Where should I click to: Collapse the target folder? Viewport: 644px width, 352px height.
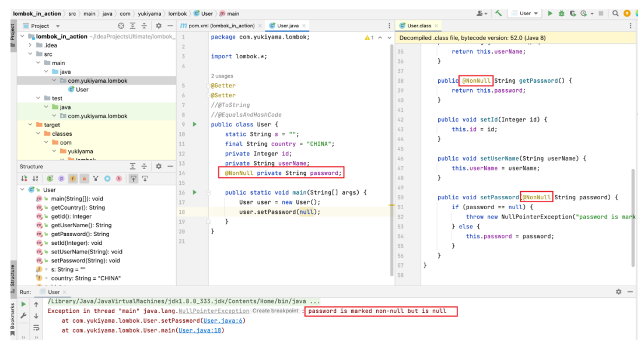click(x=30, y=124)
